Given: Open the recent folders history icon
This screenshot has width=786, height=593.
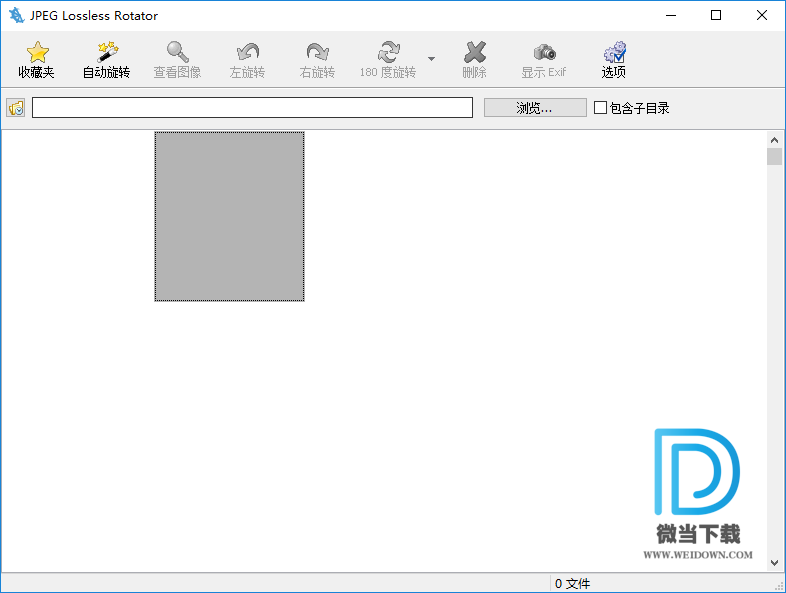Looking at the screenshot, I should click(16, 108).
